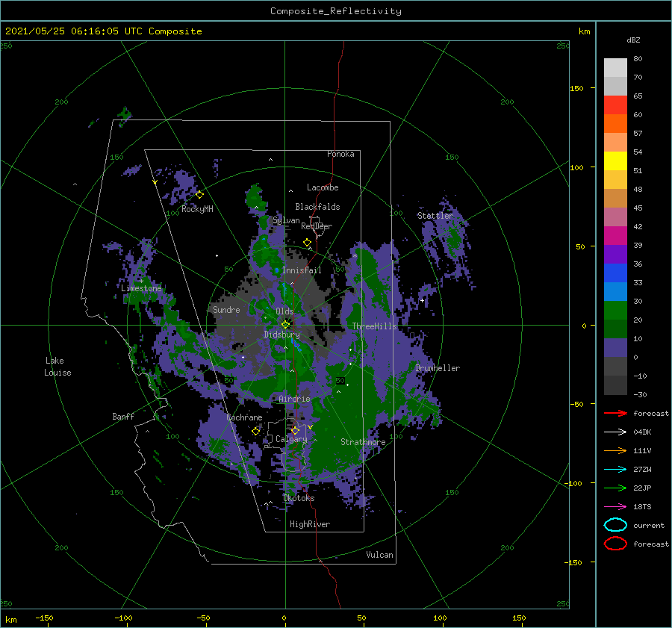Click the purple 0 dBZ color swatch
This screenshot has height=628, width=672.
(615, 348)
